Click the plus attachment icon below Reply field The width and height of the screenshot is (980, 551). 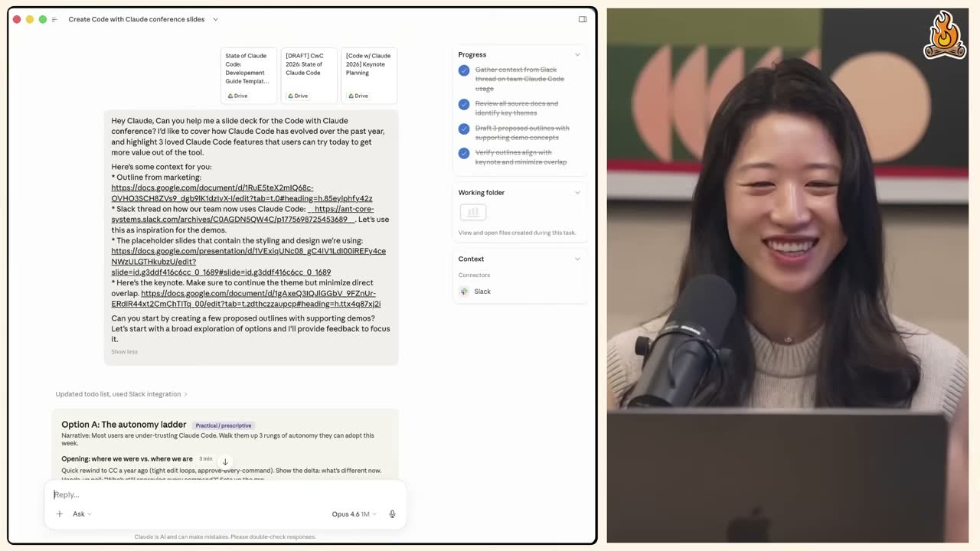coord(60,514)
